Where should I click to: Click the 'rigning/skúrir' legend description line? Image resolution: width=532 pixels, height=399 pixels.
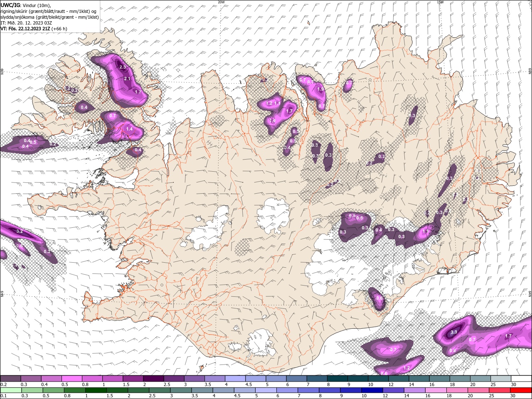[x=49, y=11]
